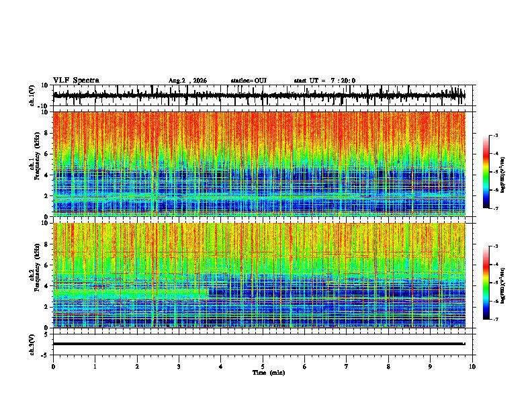This screenshot has width=532, height=411.
Task: Click the "3" minute tick label
Action: (x=179, y=367)
